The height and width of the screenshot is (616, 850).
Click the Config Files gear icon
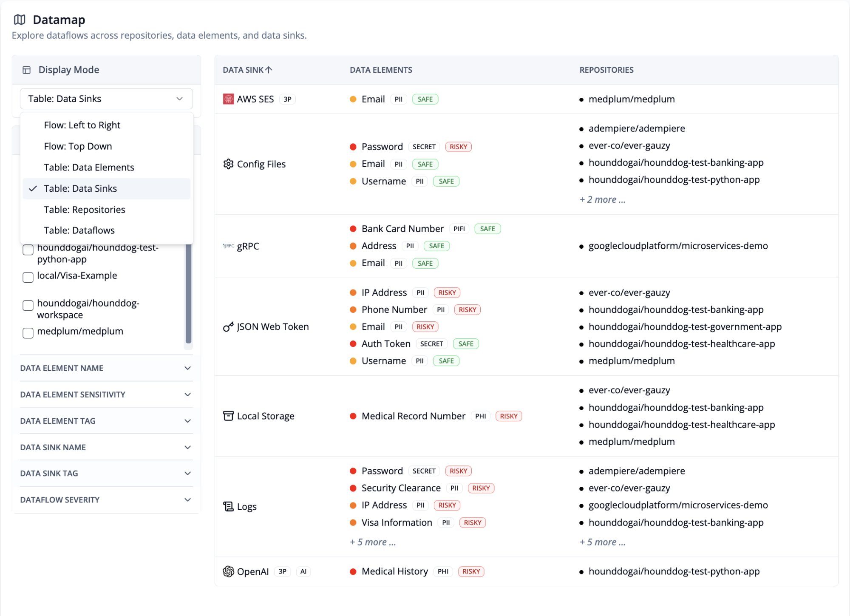click(x=228, y=164)
